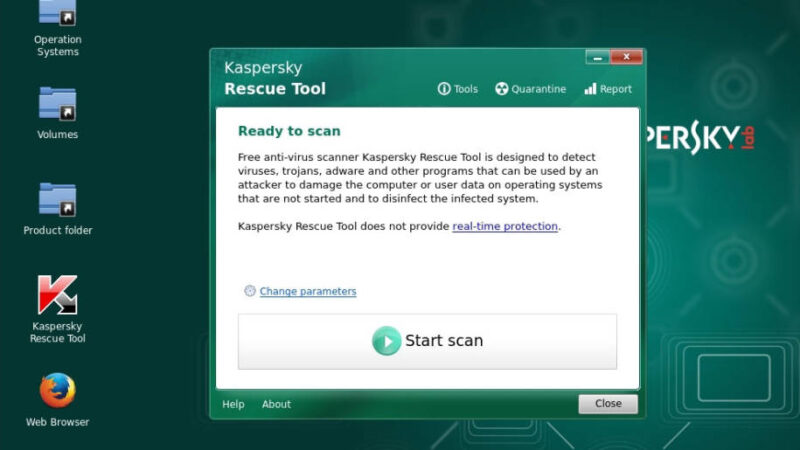Open the Tools menu
800x450 pixels.
click(458, 89)
